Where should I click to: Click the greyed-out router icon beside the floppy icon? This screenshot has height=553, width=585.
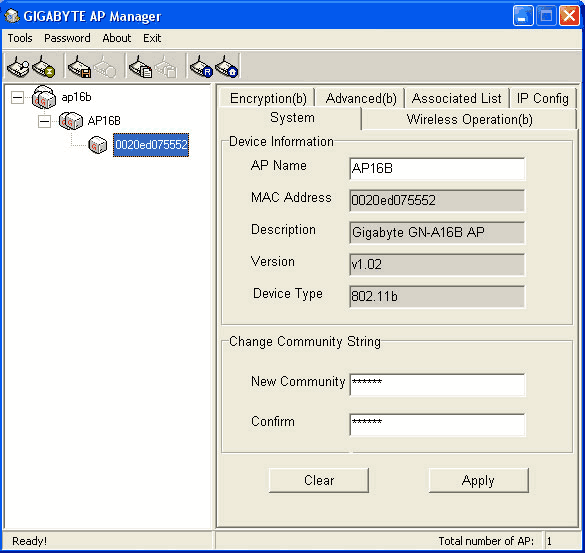105,67
